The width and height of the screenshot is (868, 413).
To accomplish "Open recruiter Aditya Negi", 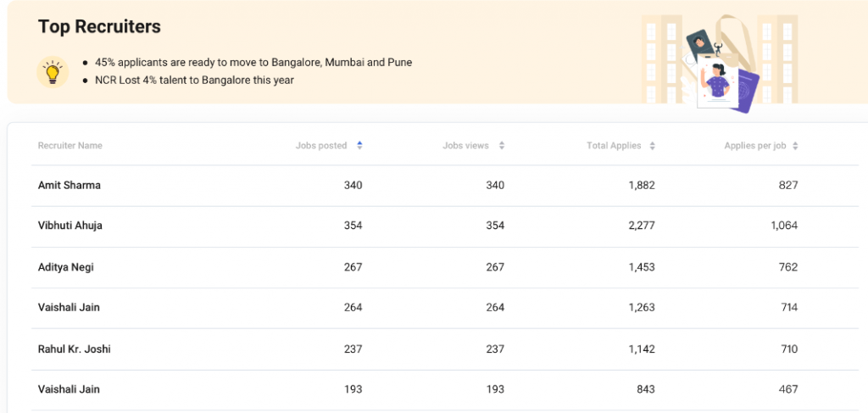I will click(x=66, y=267).
